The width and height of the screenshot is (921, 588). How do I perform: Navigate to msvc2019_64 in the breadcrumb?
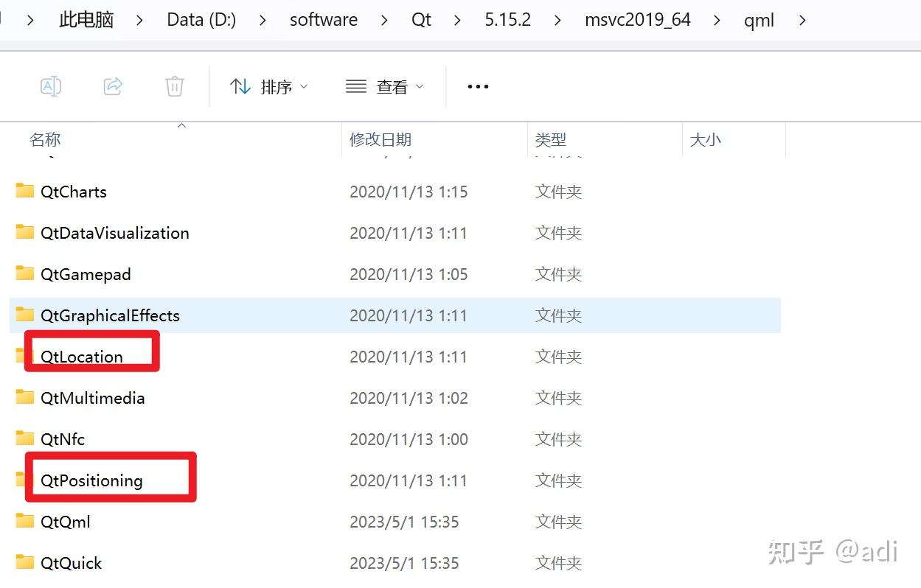(637, 19)
